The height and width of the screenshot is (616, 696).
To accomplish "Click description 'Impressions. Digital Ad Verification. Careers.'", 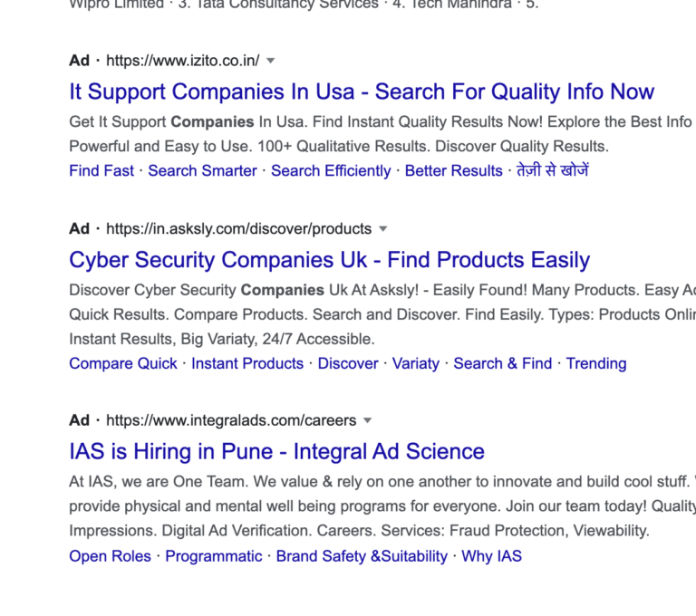I will (x=223, y=531).
